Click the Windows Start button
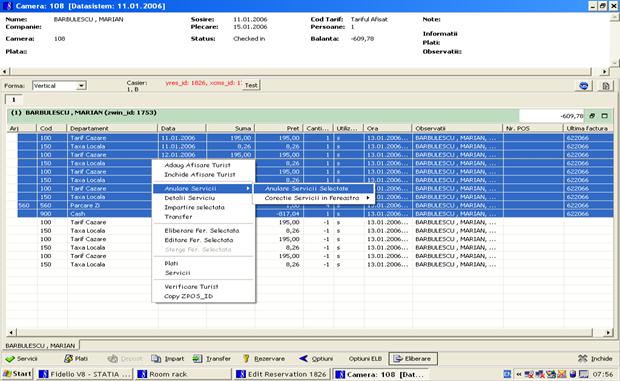This screenshot has width=620, height=381. pyautogui.click(x=17, y=373)
